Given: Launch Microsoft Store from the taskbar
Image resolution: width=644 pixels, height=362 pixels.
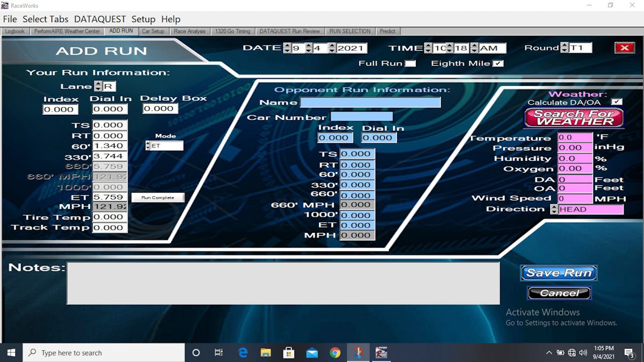Looking at the screenshot, I should (289, 352).
